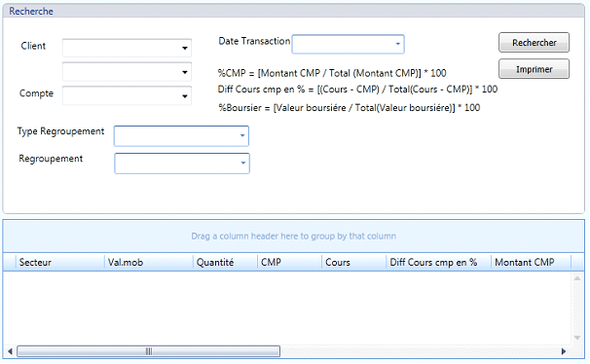Viewport: 590px width, 364px height.
Task: Open the Date Transaction picker
Action: click(x=398, y=44)
